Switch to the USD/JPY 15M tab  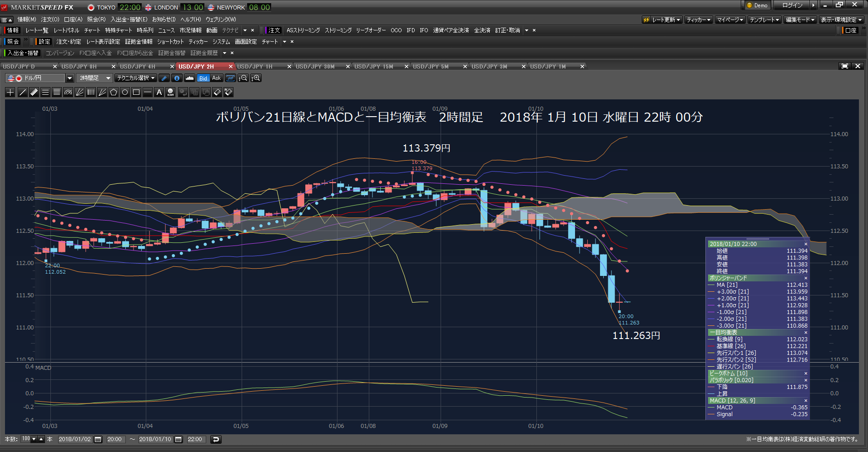pyautogui.click(x=373, y=67)
